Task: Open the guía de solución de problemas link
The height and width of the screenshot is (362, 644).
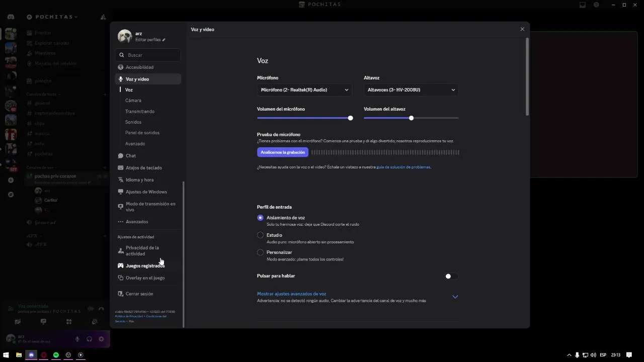Action: point(404,167)
